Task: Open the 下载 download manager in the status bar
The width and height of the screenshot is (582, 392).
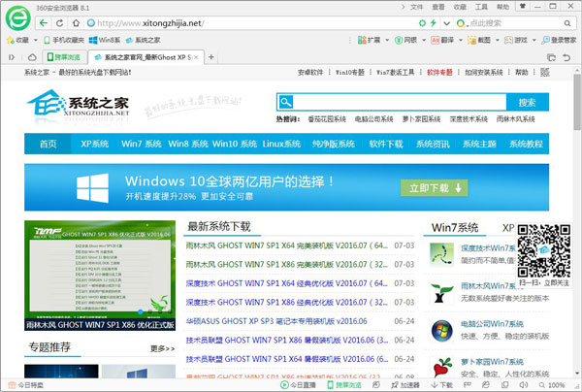Action: click(441, 385)
